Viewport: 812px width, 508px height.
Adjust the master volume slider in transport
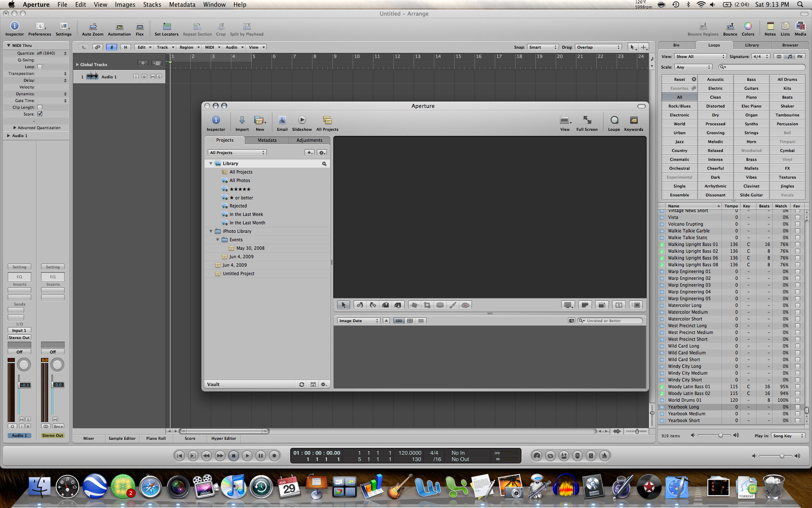(x=782, y=456)
